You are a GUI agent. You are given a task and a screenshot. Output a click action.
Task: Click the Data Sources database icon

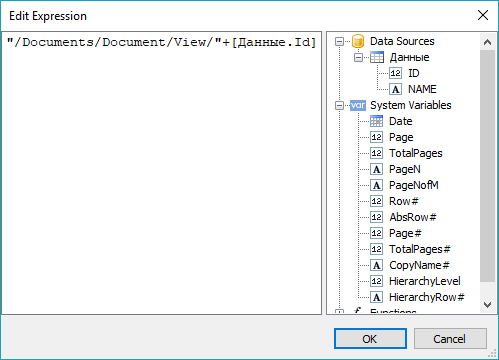tap(358, 41)
